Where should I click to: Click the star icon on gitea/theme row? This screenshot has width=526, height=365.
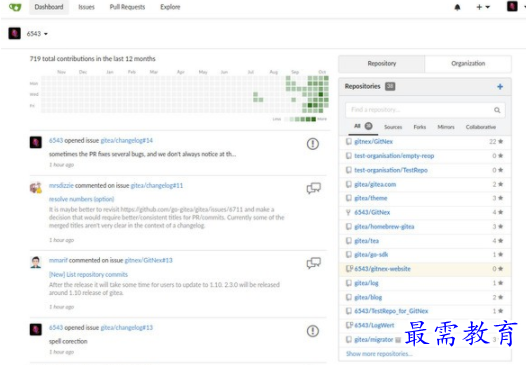pos(500,198)
